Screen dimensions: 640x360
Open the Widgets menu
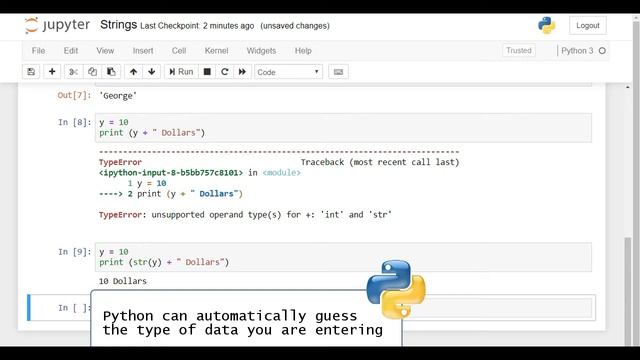(x=261, y=51)
